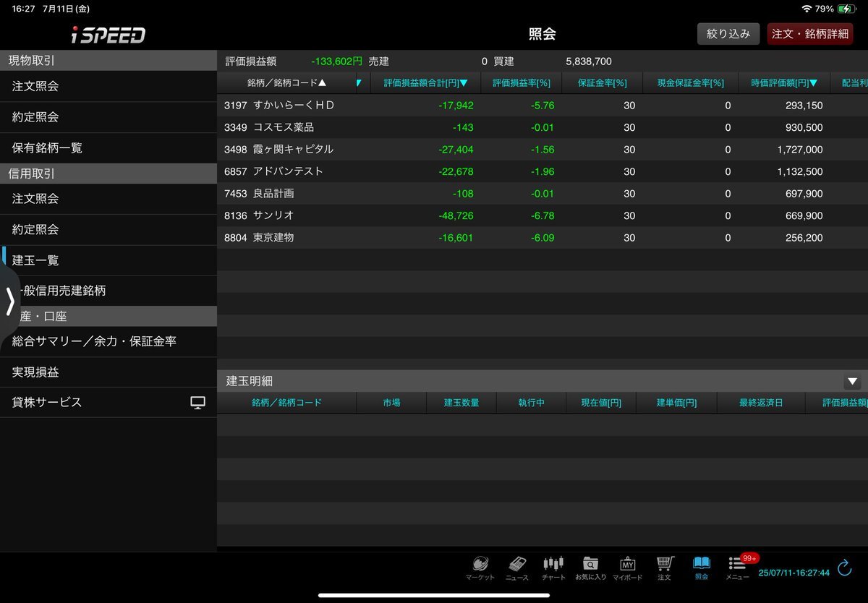
Task: Collapse the 建玉明細 panel arrow
Action: point(853,381)
